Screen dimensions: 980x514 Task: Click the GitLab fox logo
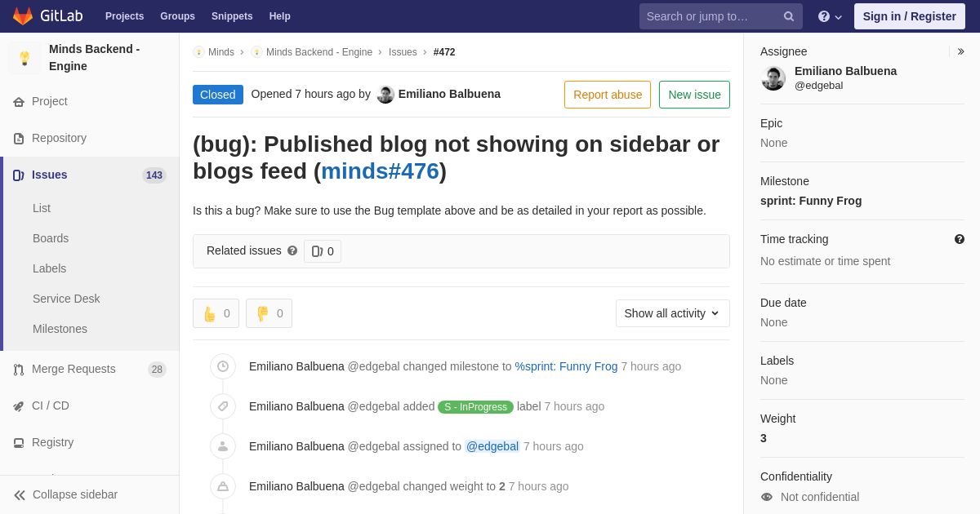tap(23, 16)
